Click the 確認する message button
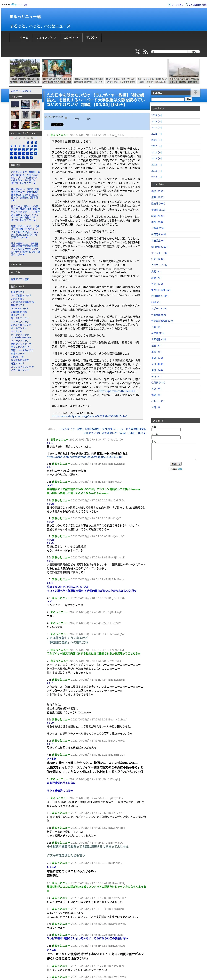This screenshot has height=980, width=207. click(x=175, y=464)
